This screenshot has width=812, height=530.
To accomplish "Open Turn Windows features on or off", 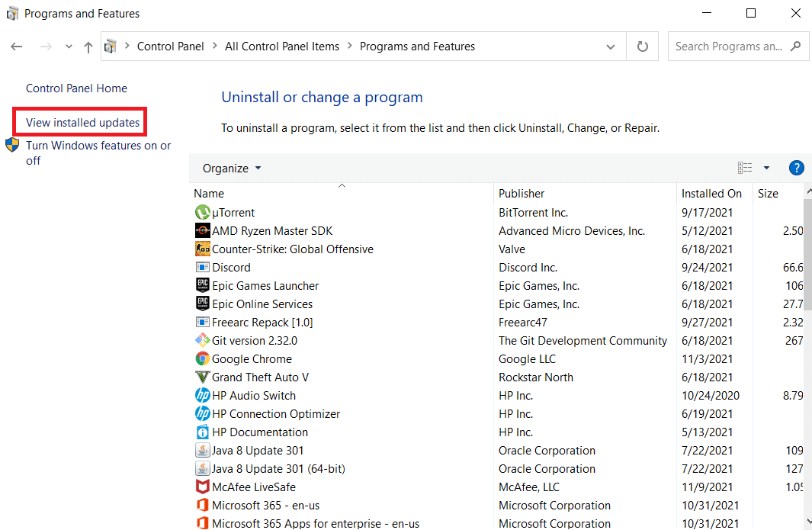I will tap(98, 153).
